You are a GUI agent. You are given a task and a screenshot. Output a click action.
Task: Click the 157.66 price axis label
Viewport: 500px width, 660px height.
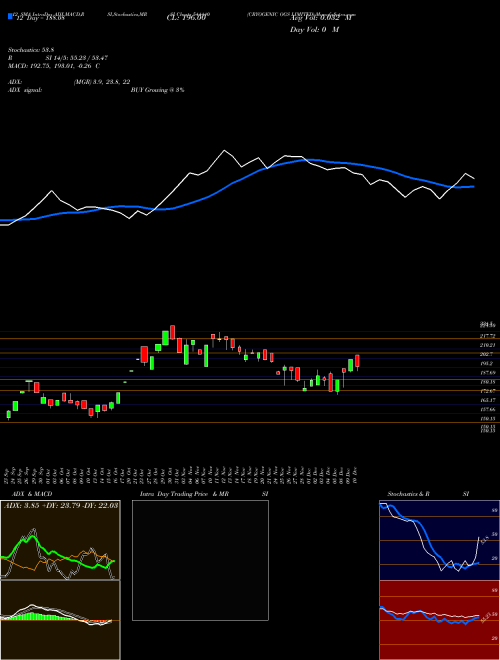point(488,410)
